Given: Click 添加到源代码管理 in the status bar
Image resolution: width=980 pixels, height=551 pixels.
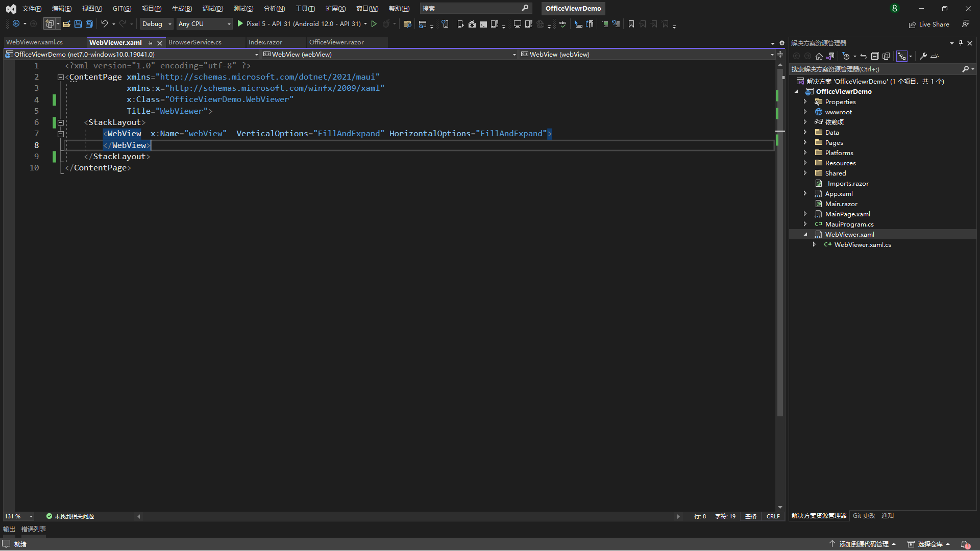Looking at the screenshot, I should (863, 544).
